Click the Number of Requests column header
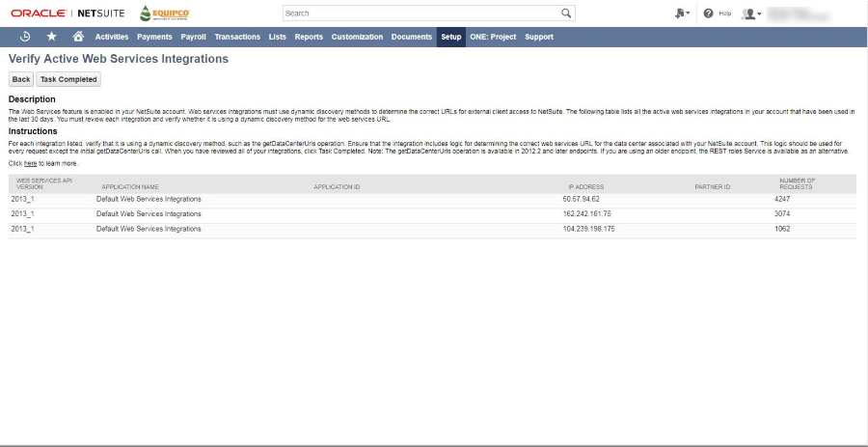The height and width of the screenshot is (447, 868). click(x=797, y=183)
